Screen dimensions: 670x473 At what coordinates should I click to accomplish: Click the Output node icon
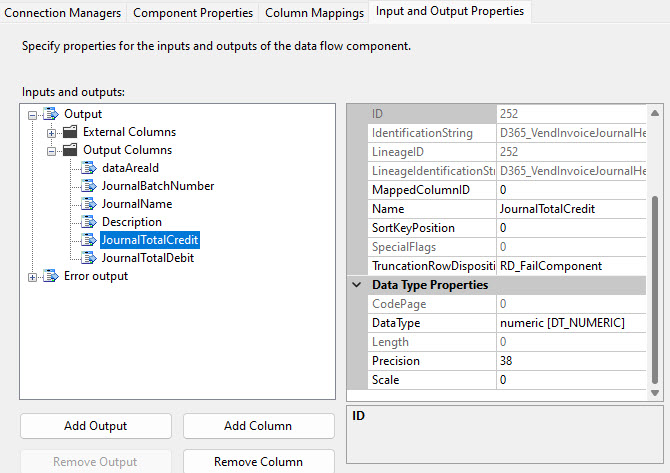coord(50,114)
